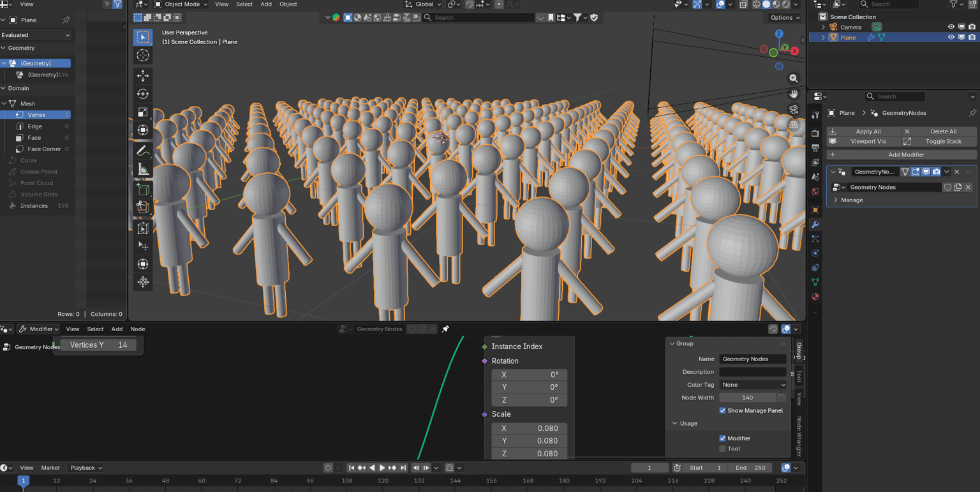980x492 pixels.
Task: Toggle Plane visibility eye in outliner
Action: click(951, 38)
